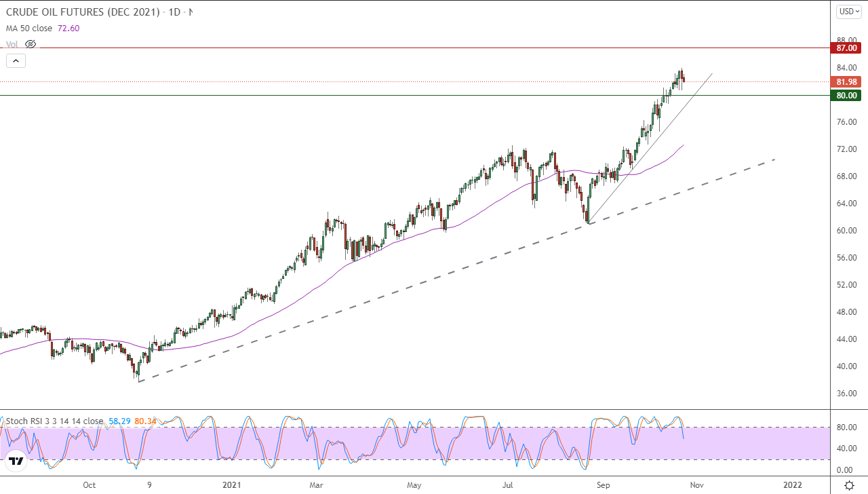Open the USD currency dropdown

[848, 12]
